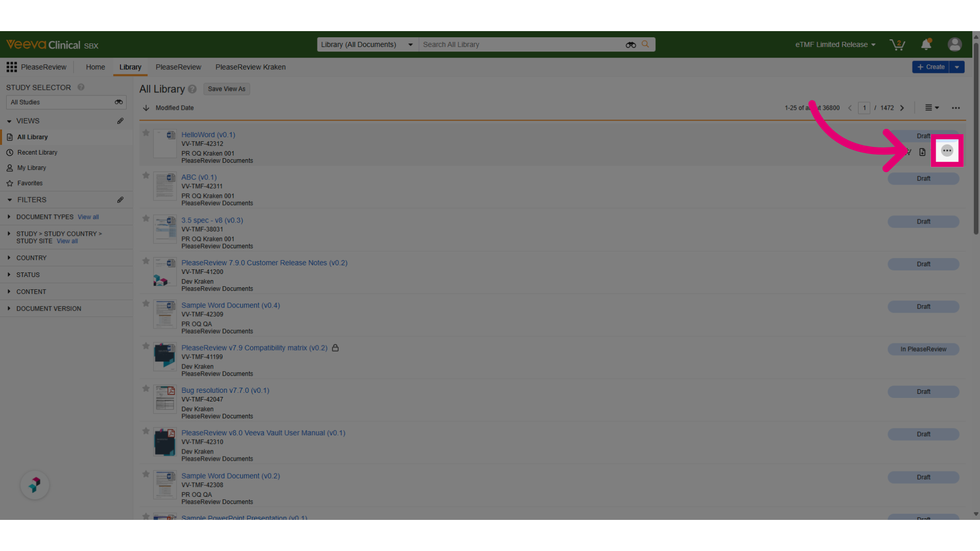Collapse the FILTERS section

coord(9,200)
